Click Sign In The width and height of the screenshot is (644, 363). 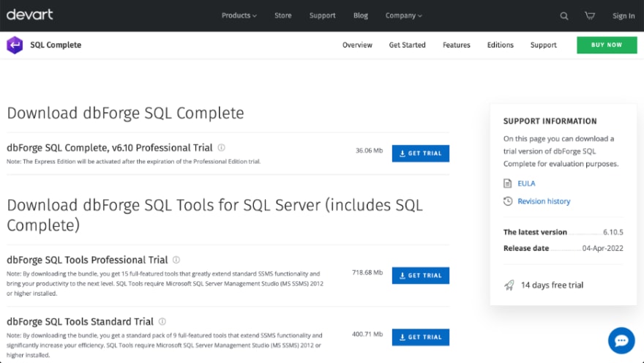pyautogui.click(x=624, y=16)
